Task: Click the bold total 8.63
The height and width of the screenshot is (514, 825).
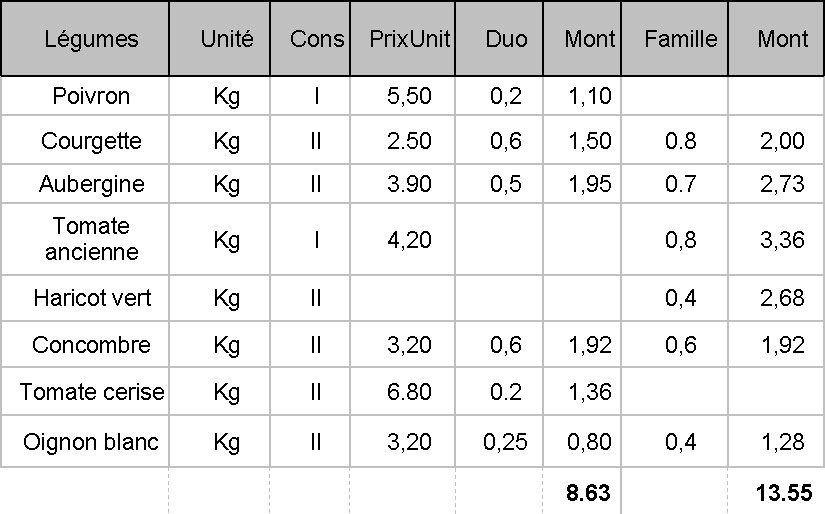Action: [x=588, y=493]
